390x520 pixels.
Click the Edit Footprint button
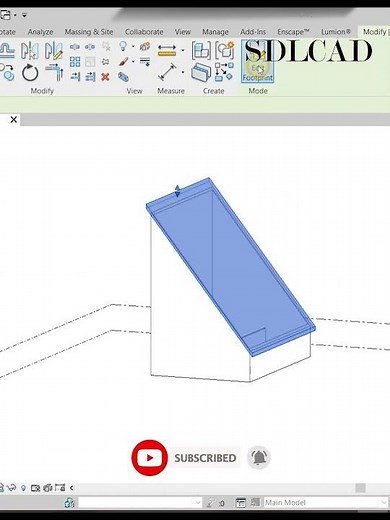point(258,61)
